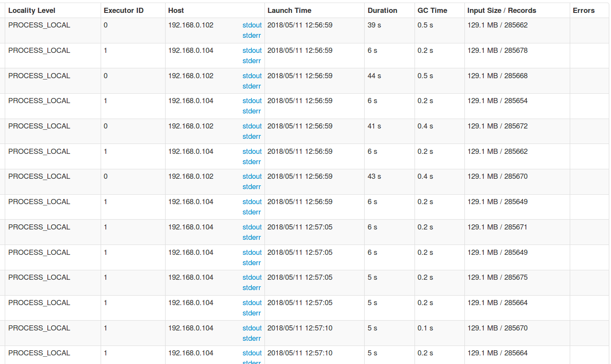Screen dimensions: 611x364
Task: Open stderr for the task with 285672 records
Action: 252,136
